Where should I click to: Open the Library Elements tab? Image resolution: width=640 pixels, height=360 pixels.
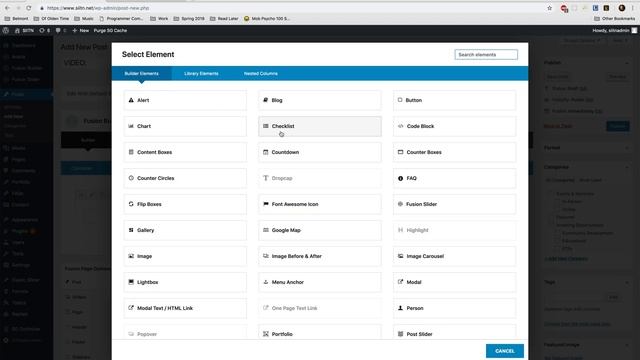201,73
